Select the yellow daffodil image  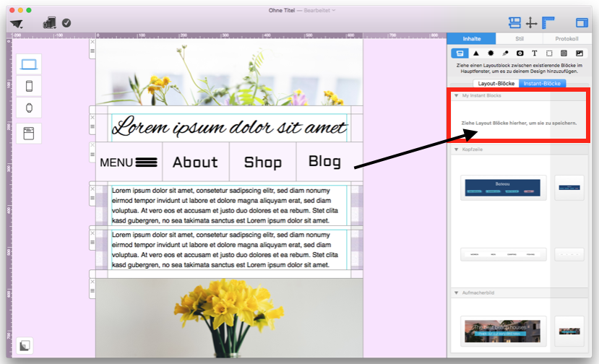(x=229, y=318)
